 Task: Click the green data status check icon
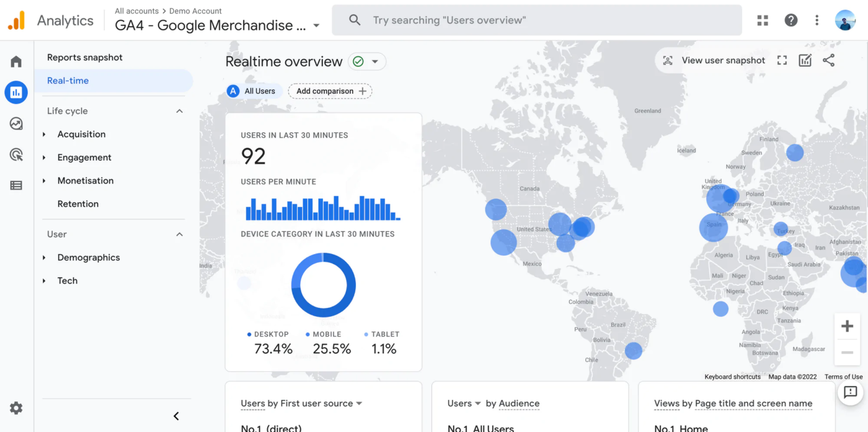click(357, 61)
